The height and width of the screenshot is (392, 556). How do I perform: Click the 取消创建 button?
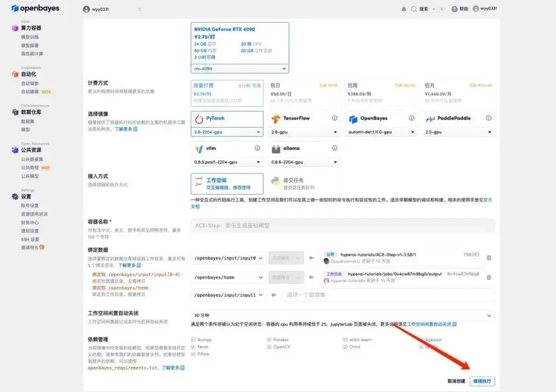(x=456, y=381)
